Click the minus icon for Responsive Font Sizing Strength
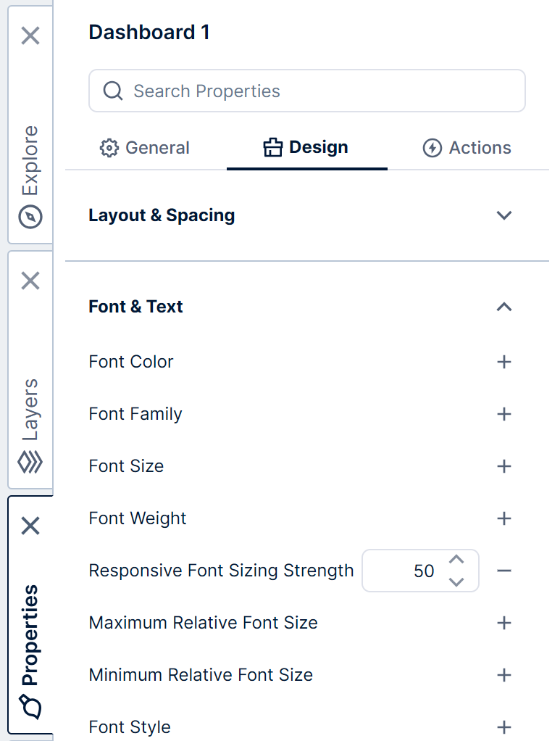Viewport: 560px width, 741px height. pos(504,571)
